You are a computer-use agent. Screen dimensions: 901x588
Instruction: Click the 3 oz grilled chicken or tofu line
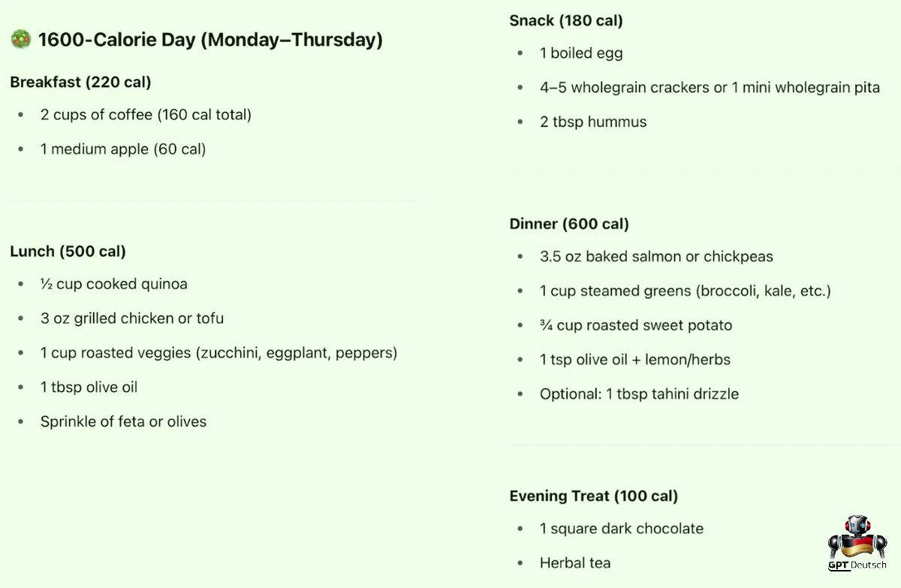(132, 318)
